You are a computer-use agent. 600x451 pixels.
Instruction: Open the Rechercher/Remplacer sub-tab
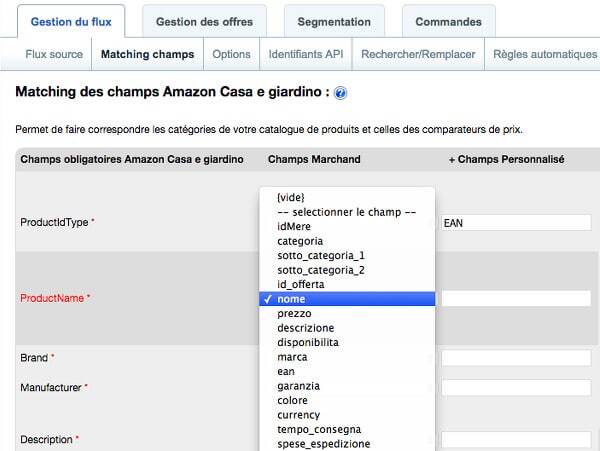coord(418,54)
